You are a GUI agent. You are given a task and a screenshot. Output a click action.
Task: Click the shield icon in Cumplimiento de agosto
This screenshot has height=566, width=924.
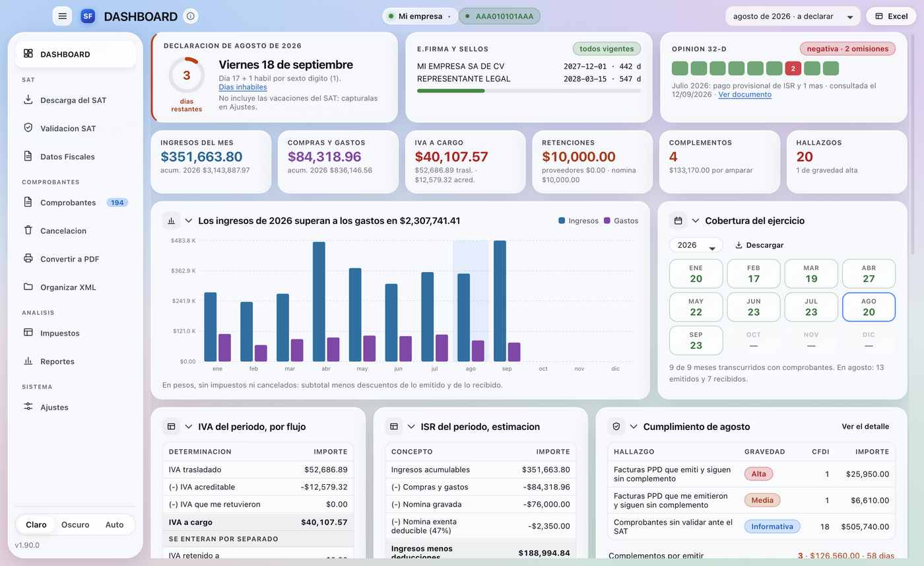tap(616, 427)
